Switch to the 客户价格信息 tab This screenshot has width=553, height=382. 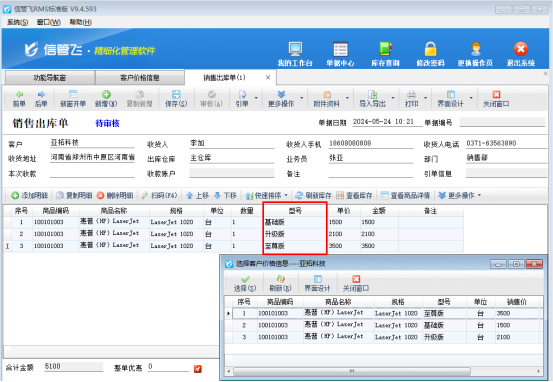point(140,78)
